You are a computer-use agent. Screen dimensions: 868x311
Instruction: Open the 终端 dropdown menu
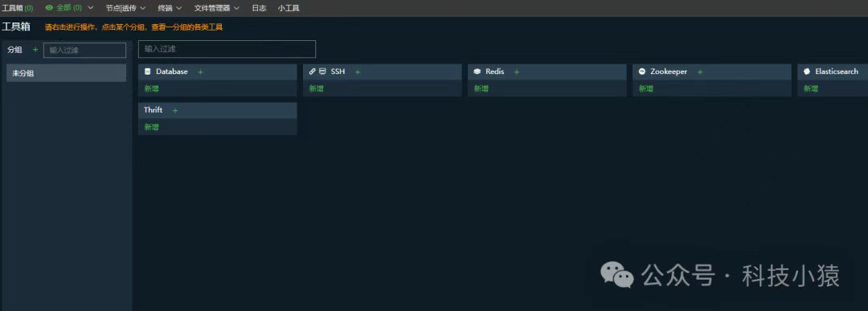(x=170, y=8)
